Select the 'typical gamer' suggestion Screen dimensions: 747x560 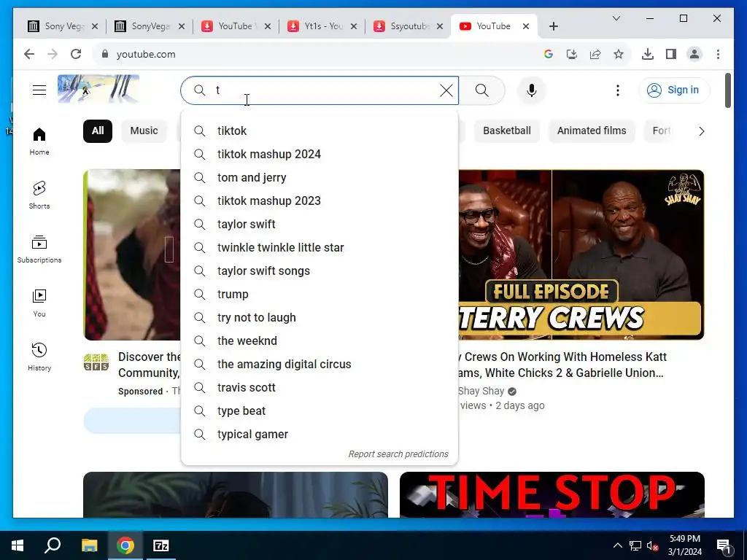pos(320,434)
